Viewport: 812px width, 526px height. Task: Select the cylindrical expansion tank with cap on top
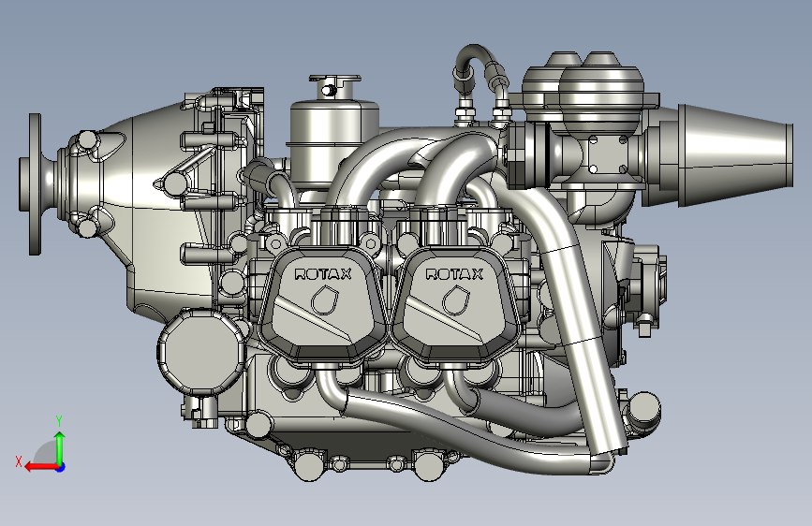pos(334,132)
